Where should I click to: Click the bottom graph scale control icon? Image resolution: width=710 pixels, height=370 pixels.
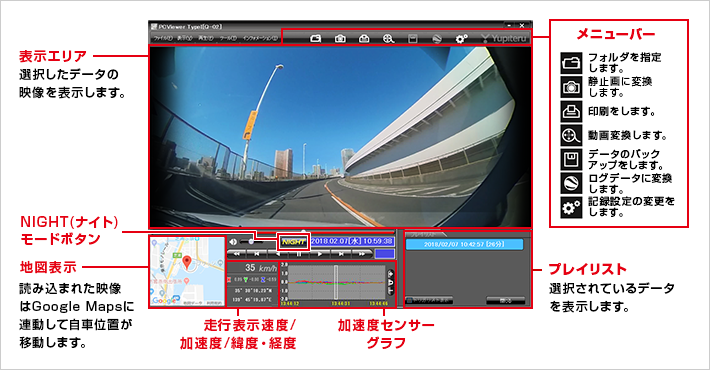(x=391, y=291)
